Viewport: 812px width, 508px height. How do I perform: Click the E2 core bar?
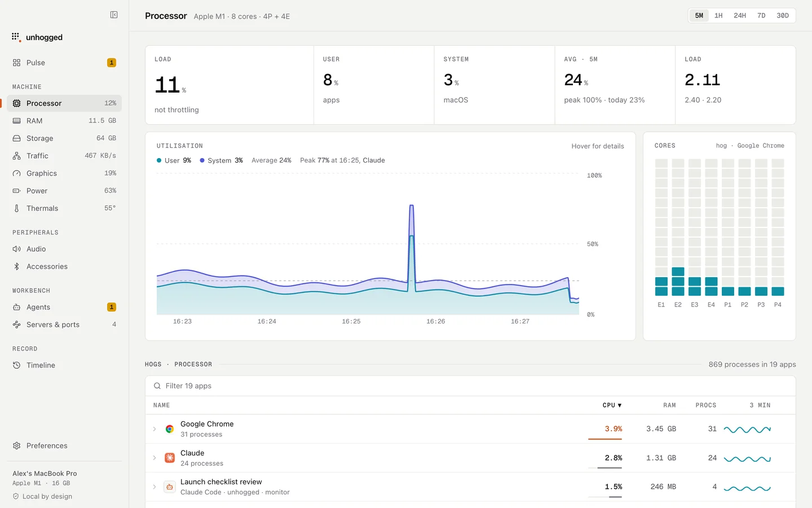click(x=678, y=227)
